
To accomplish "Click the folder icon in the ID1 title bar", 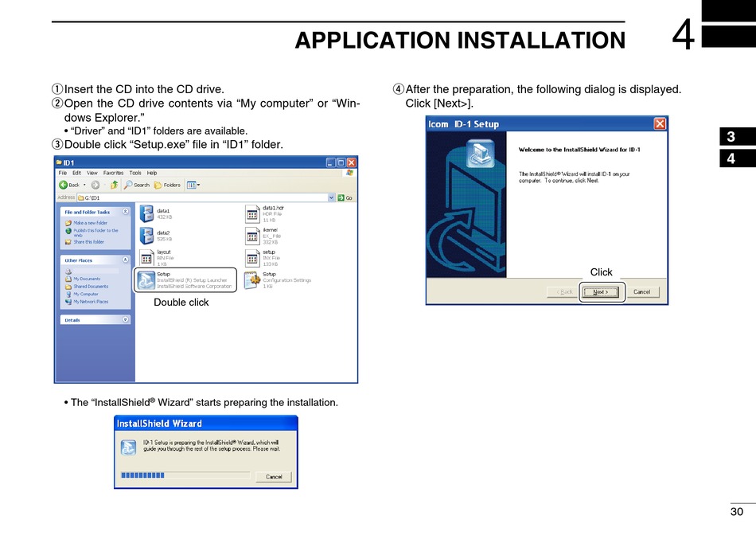I will [x=60, y=162].
